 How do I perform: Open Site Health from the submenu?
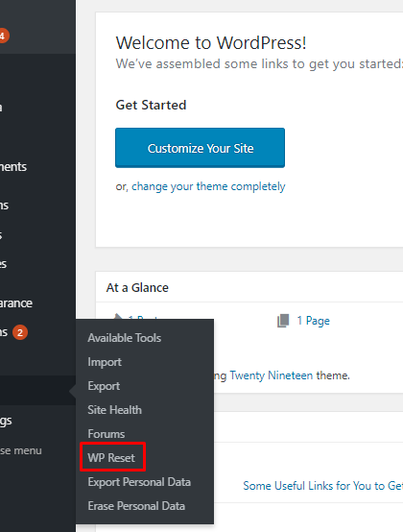coord(114,410)
